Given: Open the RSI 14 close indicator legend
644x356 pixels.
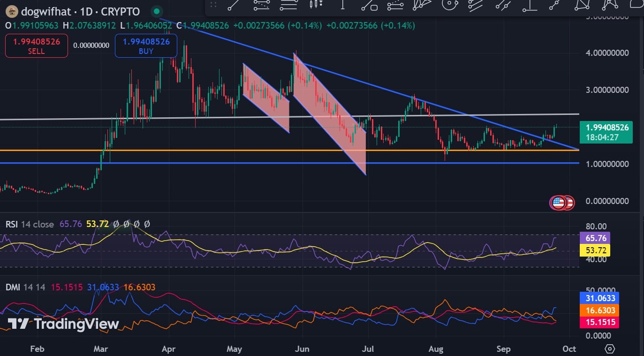Looking at the screenshot, I should tap(30, 224).
